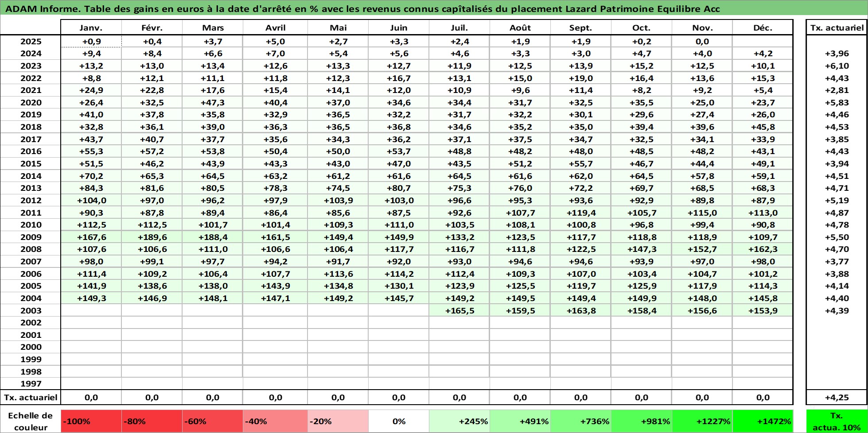Select the +104,0 cell in Janv. 2012
Screen dimensions: 868x433
[x=91, y=200]
